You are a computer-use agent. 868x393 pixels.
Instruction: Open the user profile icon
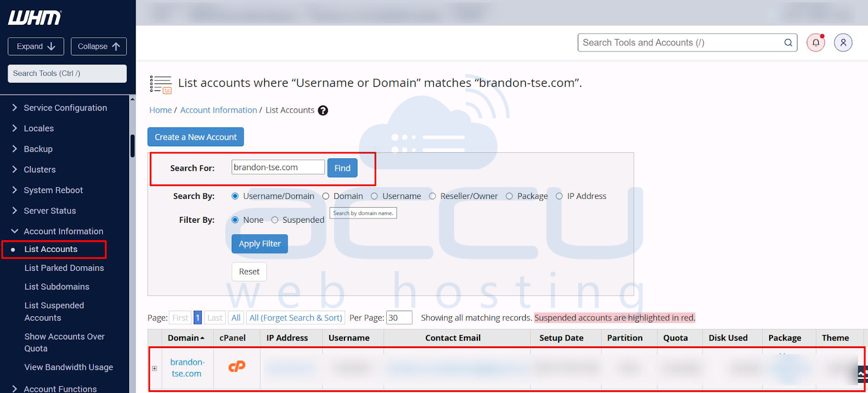(x=843, y=42)
